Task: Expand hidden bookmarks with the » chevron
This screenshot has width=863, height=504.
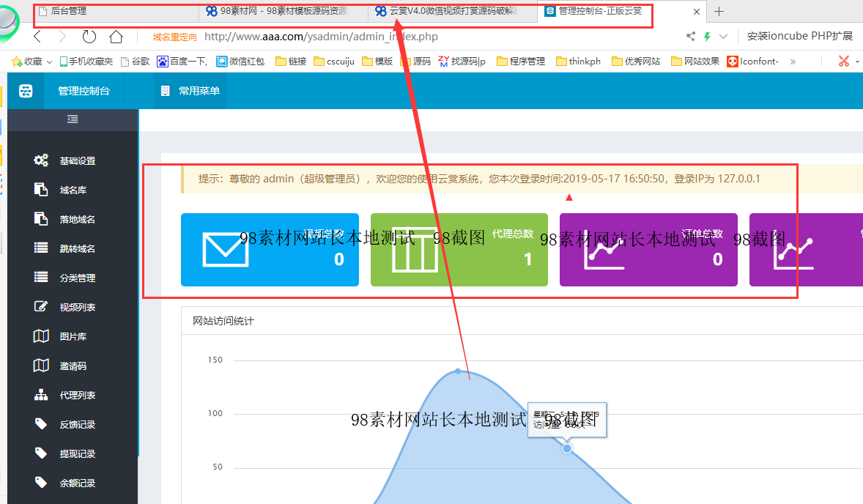Action: coord(793,61)
